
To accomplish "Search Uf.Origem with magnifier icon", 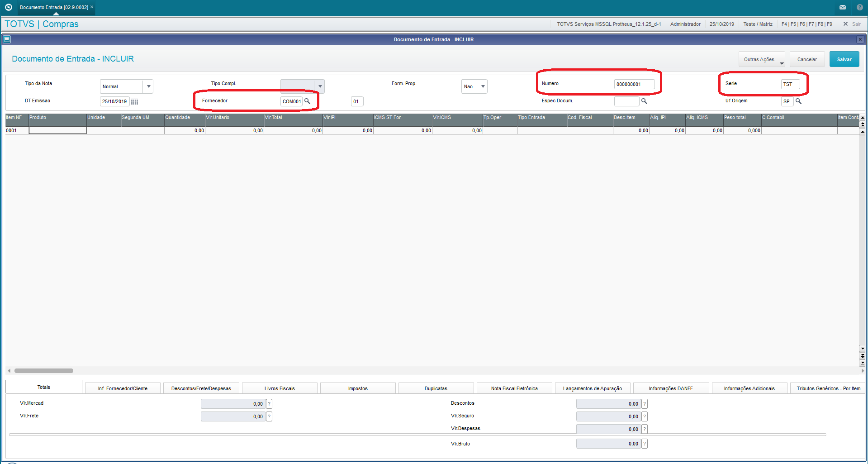I will (799, 101).
